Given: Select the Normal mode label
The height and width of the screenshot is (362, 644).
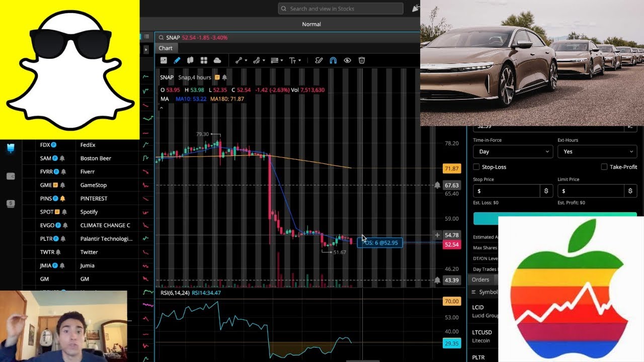Looking at the screenshot, I should pos(311,24).
